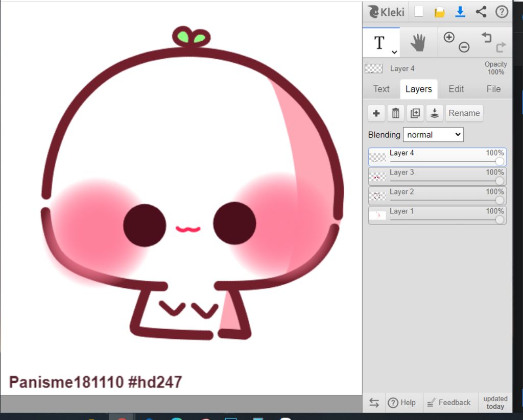The height and width of the screenshot is (420, 523).
Task: Flip the panel side with arrows icon
Action: click(x=374, y=403)
